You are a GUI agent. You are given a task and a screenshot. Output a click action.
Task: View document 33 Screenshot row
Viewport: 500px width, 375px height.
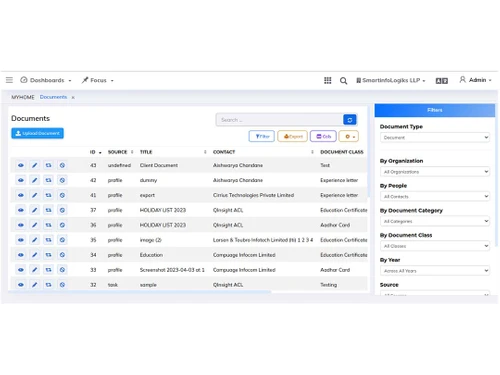pyautogui.click(x=21, y=270)
